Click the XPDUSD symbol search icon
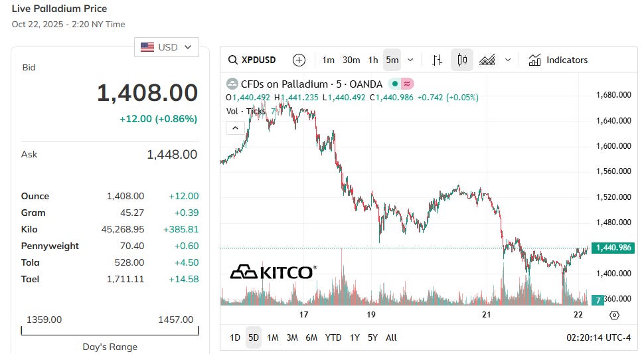The image size is (644, 354). pyautogui.click(x=233, y=60)
